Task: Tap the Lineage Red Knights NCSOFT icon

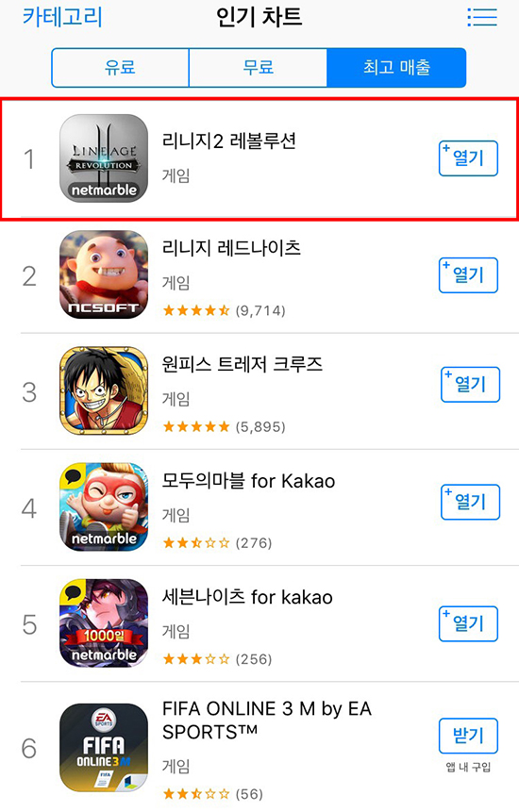Action: 104,274
